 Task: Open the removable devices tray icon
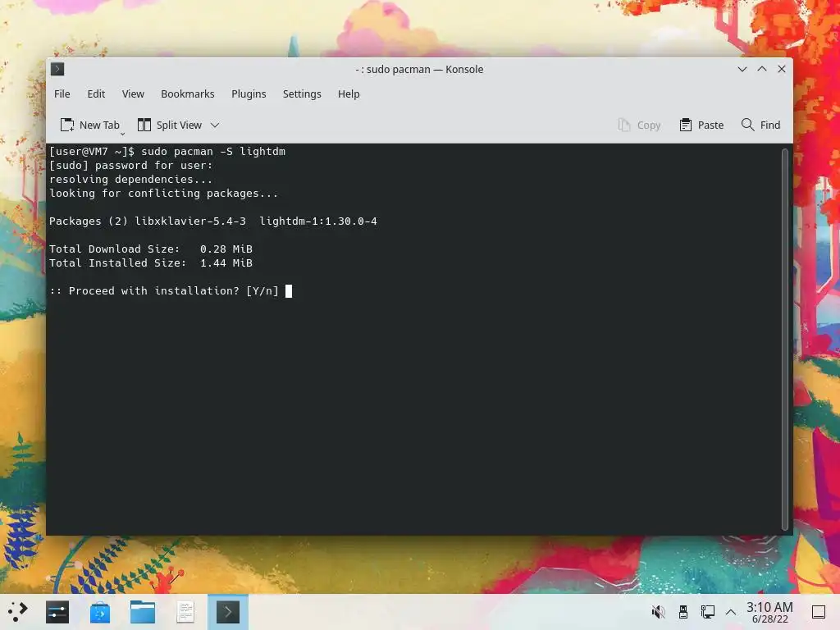(x=683, y=612)
